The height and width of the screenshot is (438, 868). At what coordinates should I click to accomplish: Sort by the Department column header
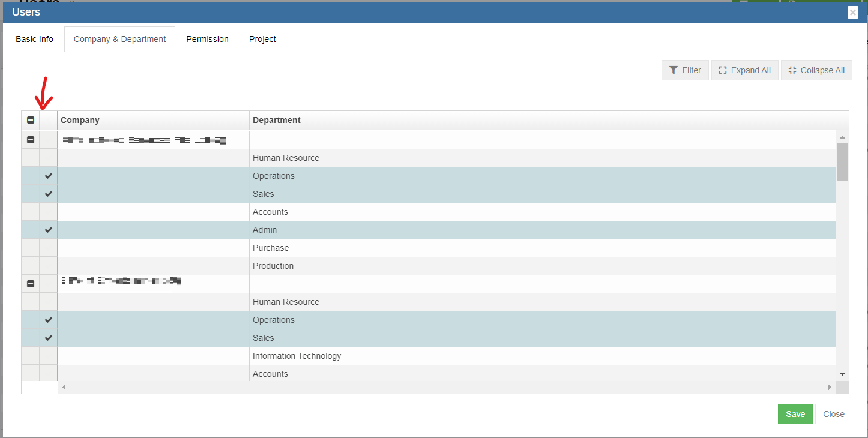[277, 120]
